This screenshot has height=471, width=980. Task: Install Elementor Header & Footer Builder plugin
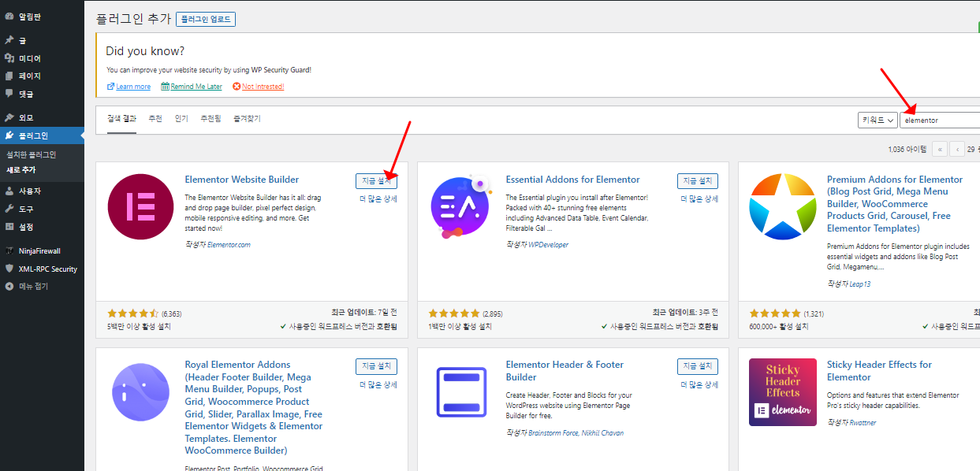coord(698,366)
